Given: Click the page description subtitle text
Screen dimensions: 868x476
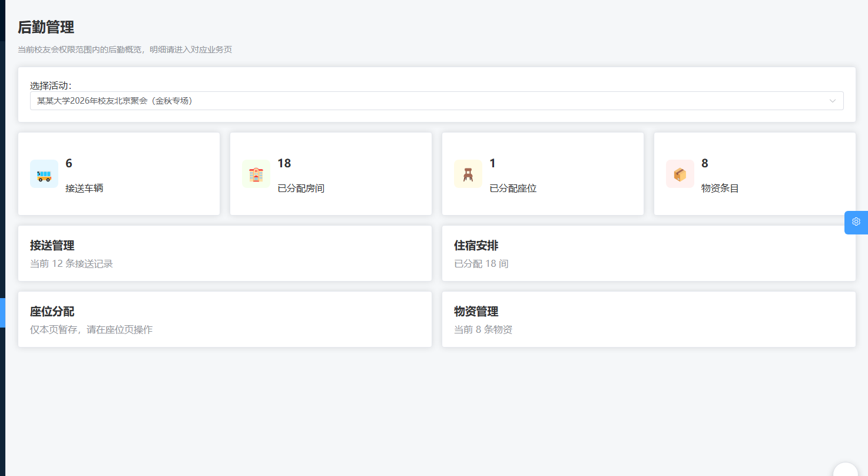Looking at the screenshot, I should (x=125, y=49).
